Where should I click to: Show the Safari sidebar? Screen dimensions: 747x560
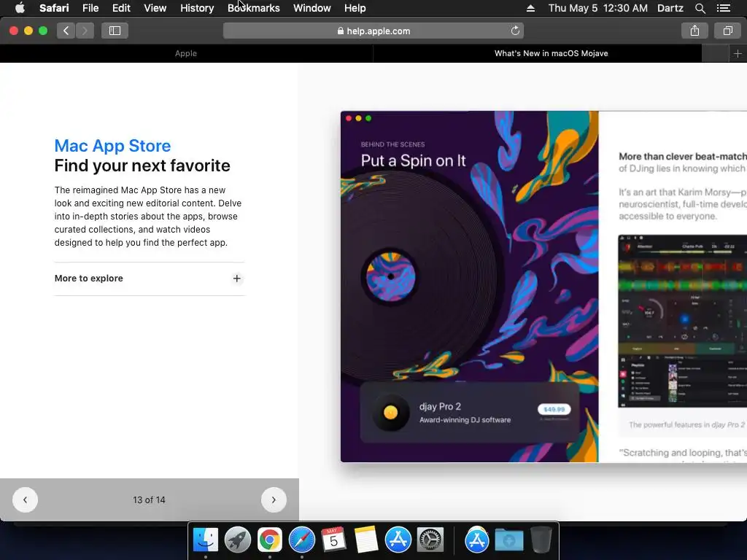115,31
